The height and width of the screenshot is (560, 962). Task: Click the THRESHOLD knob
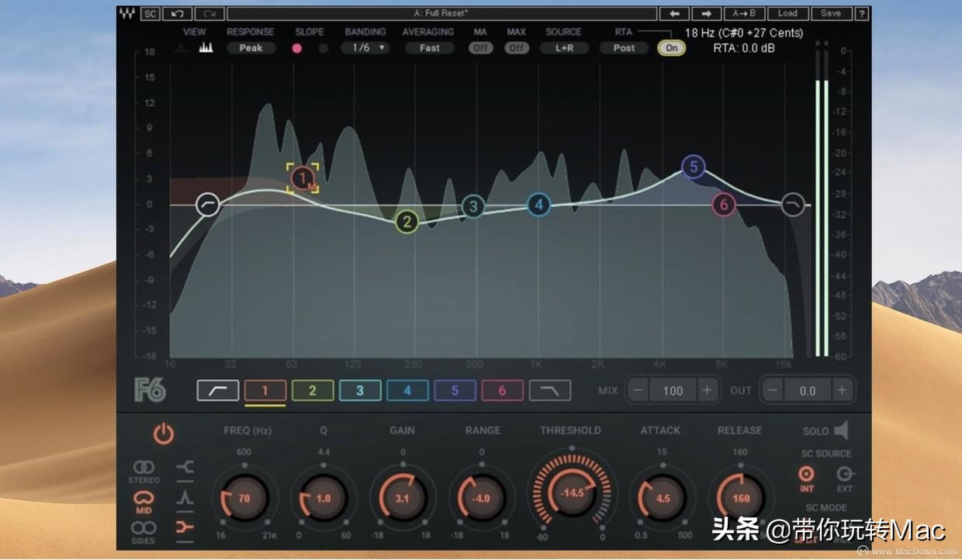pos(572,492)
